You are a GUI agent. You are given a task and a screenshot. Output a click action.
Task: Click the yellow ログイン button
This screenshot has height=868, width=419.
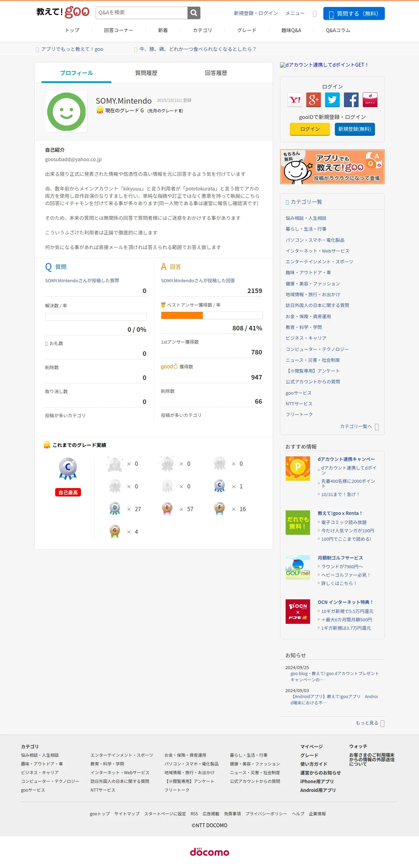(x=310, y=129)
